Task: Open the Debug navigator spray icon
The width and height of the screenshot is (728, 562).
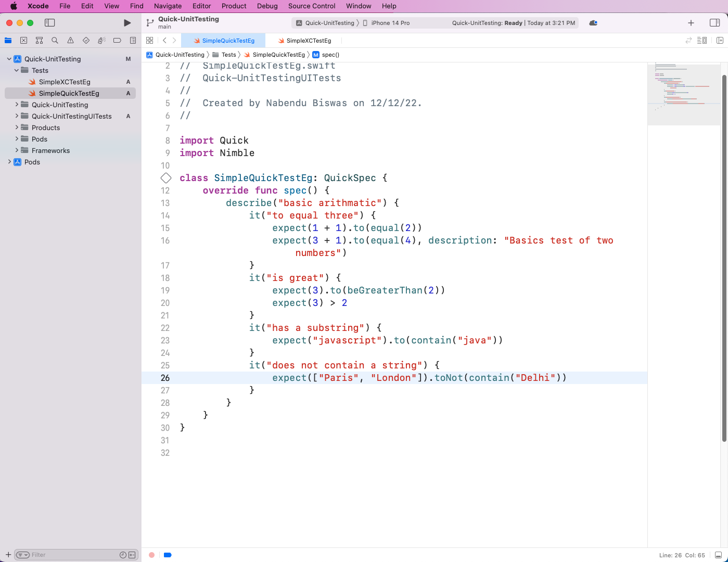Action: pyautogui.click(x=101, y=41)
